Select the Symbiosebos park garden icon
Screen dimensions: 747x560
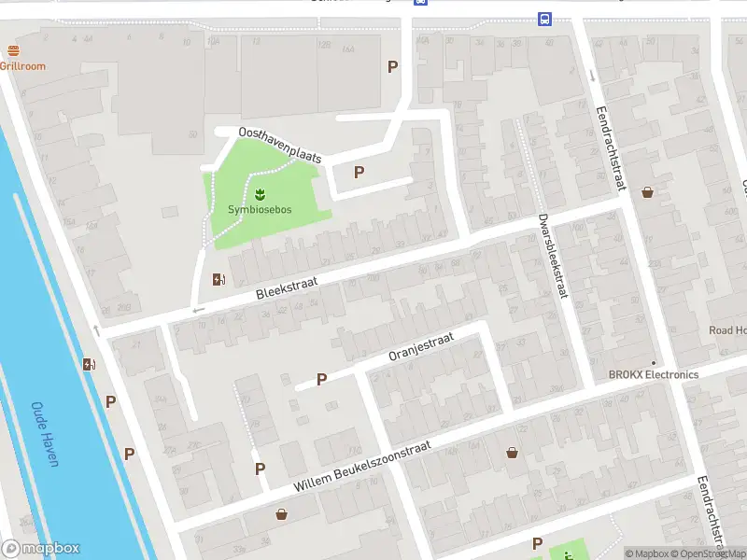click(x=260, y=193)
